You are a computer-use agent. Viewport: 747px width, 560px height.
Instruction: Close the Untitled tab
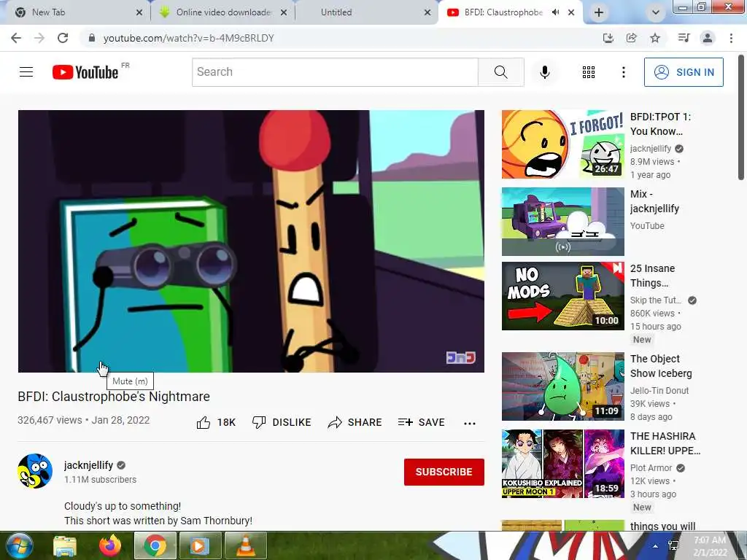tap(427, 13)
